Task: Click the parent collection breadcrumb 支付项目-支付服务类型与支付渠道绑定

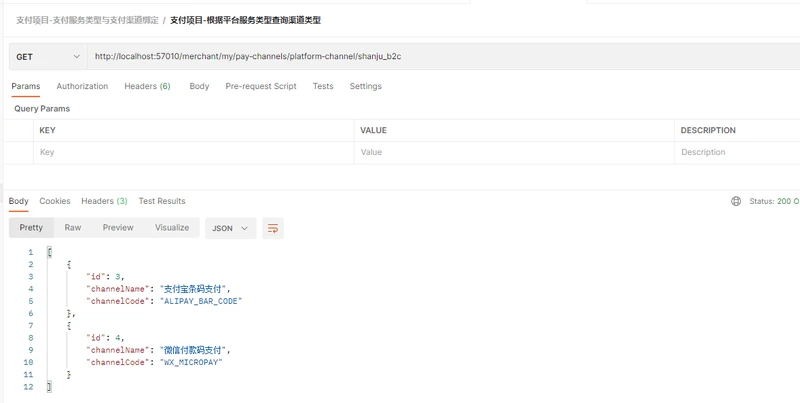Action: click(x=87, y=20)
